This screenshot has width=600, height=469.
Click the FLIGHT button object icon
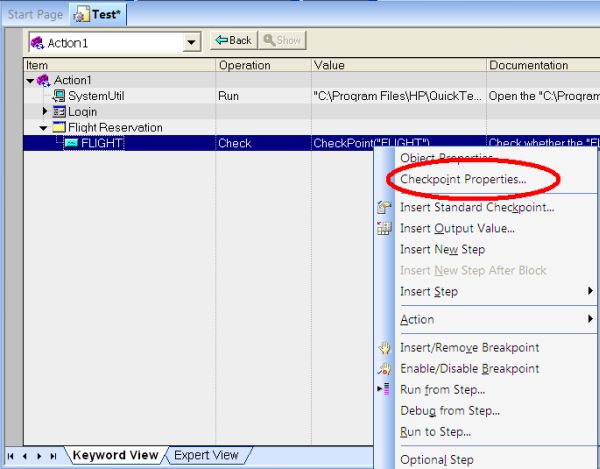click(71, 143)
